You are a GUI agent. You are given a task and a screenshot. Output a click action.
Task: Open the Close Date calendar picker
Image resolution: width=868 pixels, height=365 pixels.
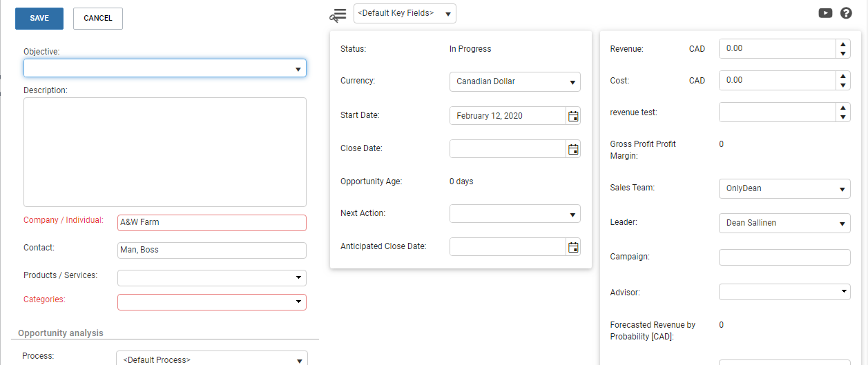[573, 149]
